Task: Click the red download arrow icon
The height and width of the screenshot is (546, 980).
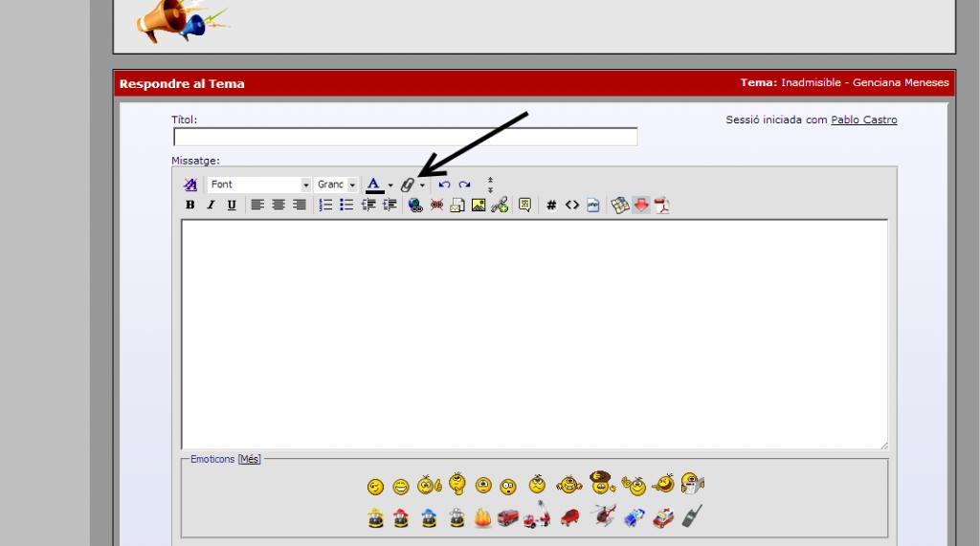Action: click(641, 205)
